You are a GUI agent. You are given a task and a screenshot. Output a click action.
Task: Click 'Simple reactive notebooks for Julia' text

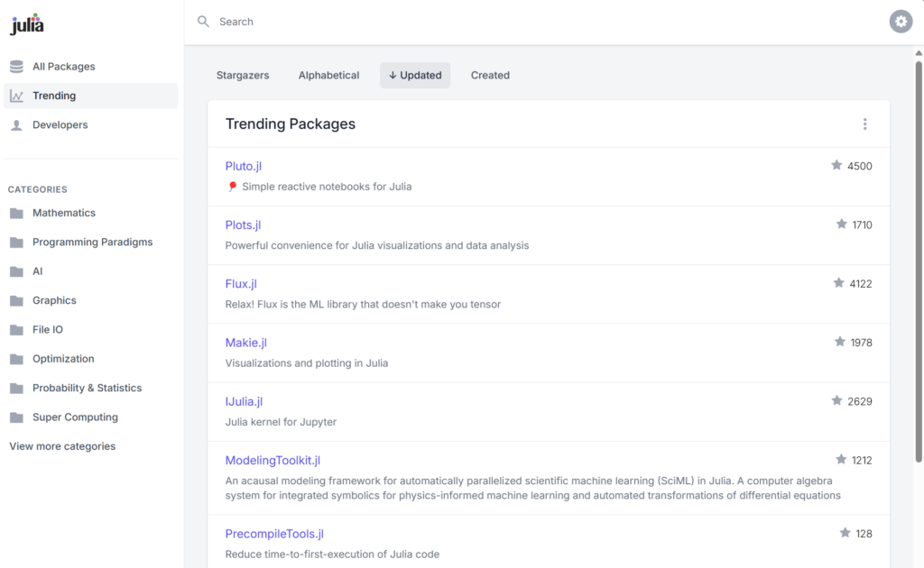(x=327, y=187)
